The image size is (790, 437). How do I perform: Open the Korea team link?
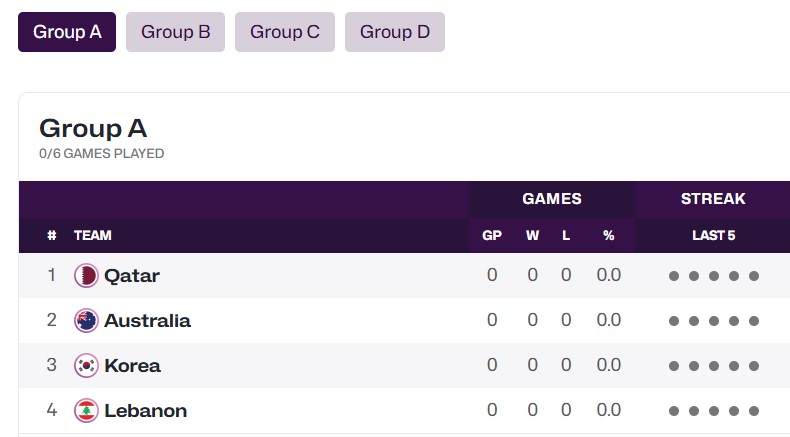coord(133,365)
